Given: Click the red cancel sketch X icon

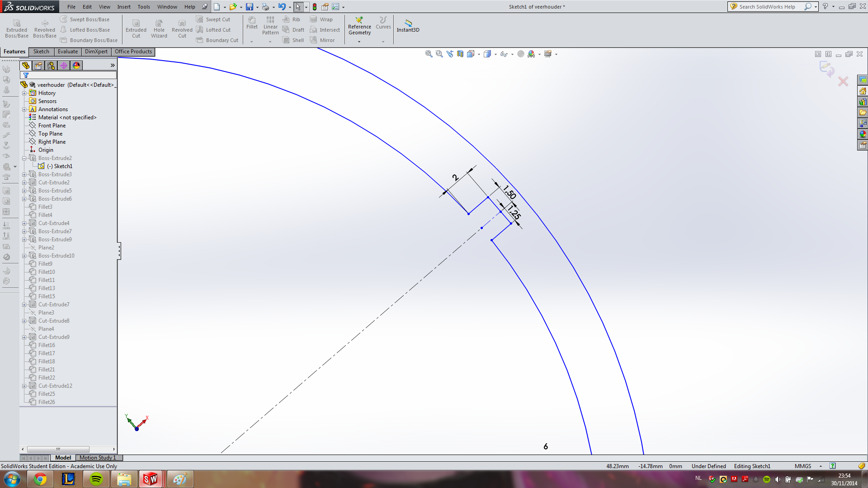Looking at the screenshot, I should [843, 81].
